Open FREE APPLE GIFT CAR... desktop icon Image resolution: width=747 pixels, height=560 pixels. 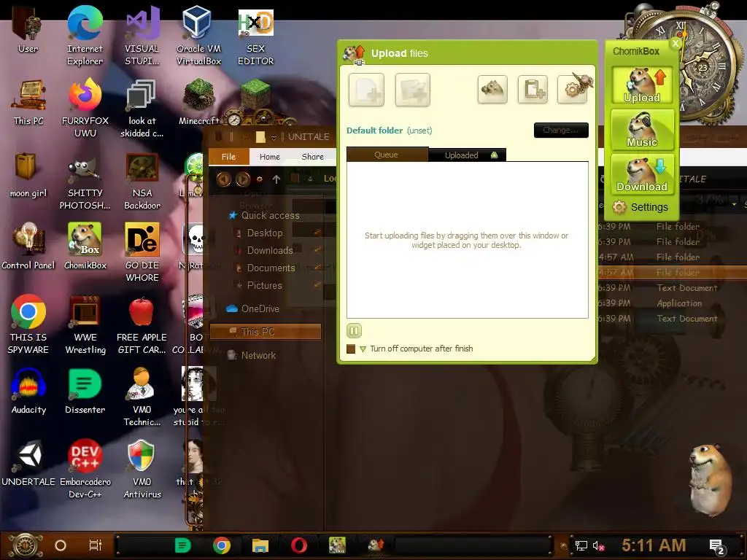click(x=142, y=324)
